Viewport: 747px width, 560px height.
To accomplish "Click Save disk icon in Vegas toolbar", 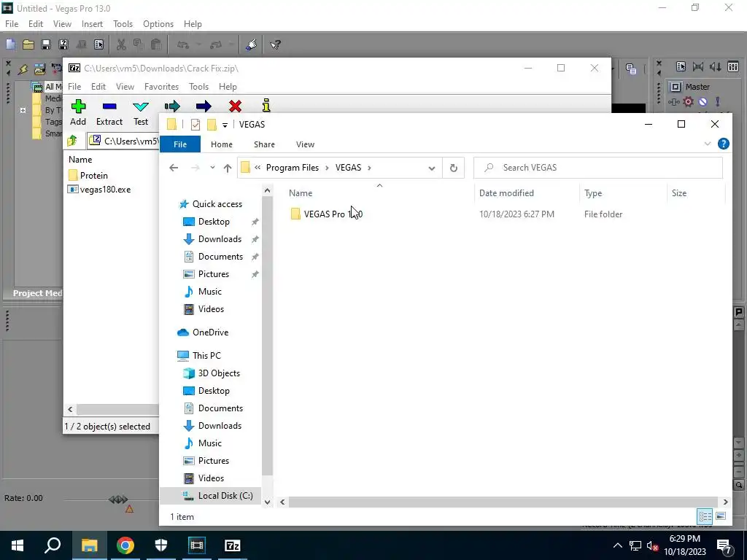I will [x=46, y=44].
